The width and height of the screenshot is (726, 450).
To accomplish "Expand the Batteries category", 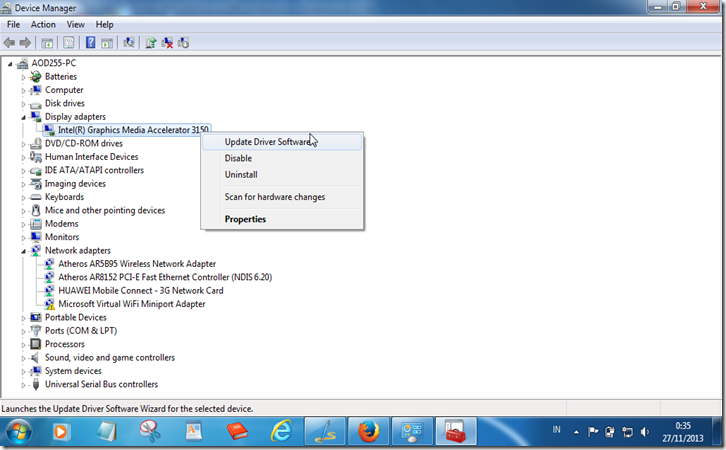I will [x=23, y=77].
